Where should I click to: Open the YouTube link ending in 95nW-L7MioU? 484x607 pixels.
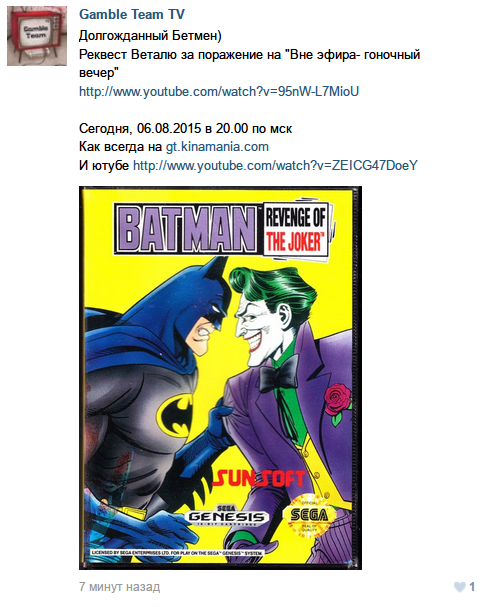pyautogui.click(x=219, y=91)
